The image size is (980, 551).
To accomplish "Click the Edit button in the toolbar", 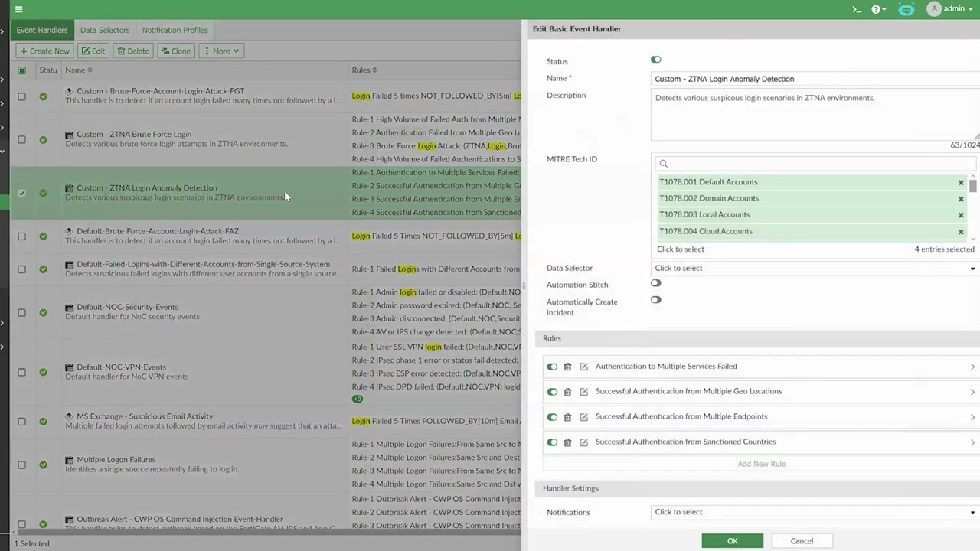I will pos(93,51).
